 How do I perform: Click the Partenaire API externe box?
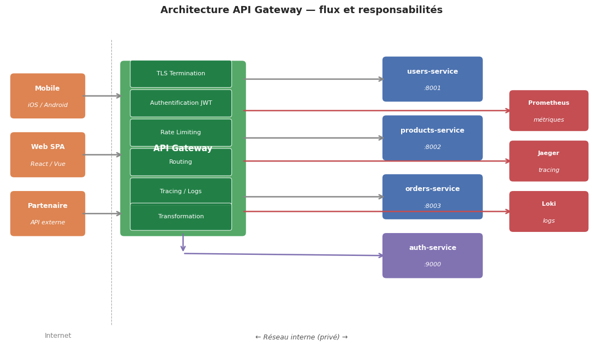tap(47, 213)
